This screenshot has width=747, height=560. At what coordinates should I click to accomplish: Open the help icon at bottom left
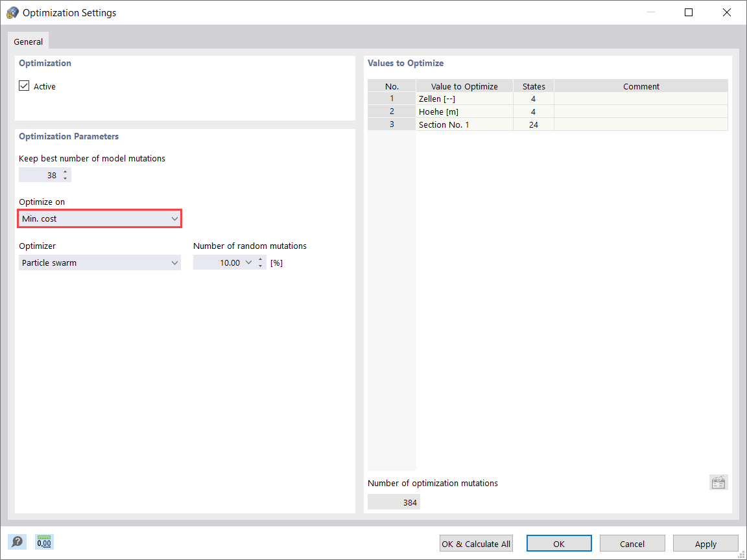pos(17,541)
